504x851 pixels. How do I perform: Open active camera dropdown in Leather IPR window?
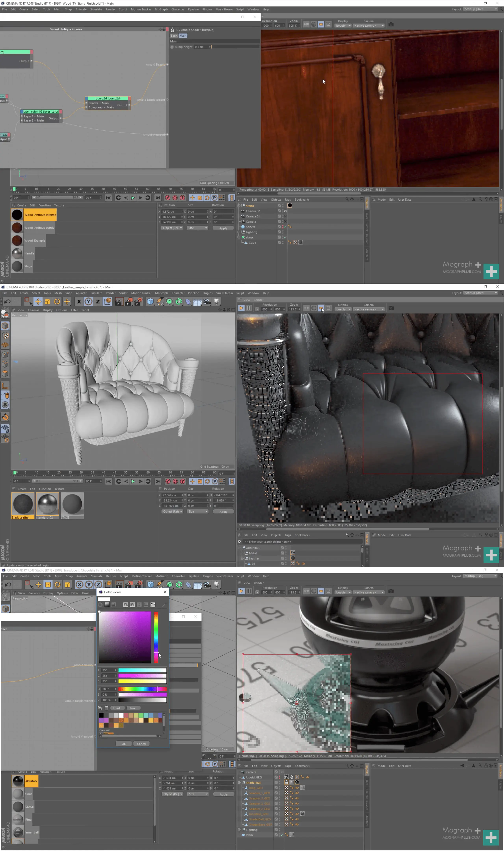pos(369,310)
